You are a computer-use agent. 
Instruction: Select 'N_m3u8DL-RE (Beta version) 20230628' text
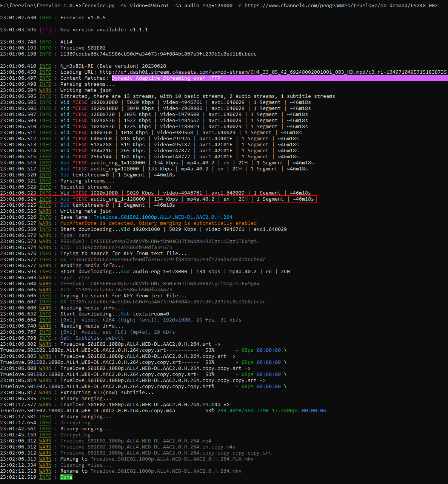(113, 66)
